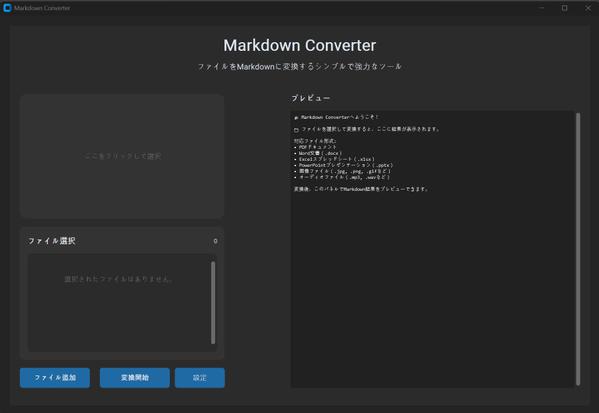This screenshot has width=599, height=413.
Task: Click the Excel (.xlsx) line in preview
Action: pyautogui.click(x=334, y=159)
